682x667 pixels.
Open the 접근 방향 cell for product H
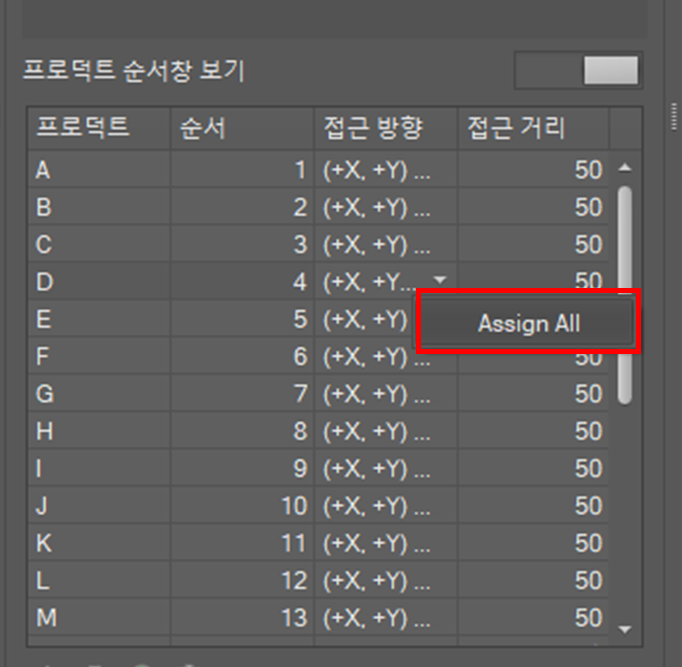point(385,432)
